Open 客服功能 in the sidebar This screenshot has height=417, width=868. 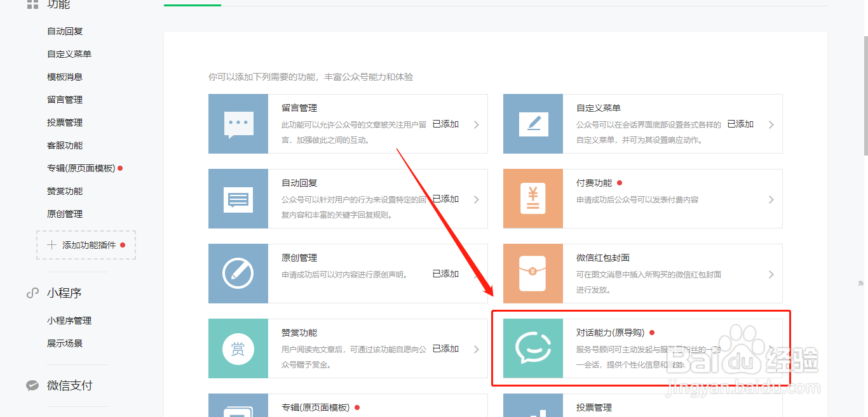65,145
